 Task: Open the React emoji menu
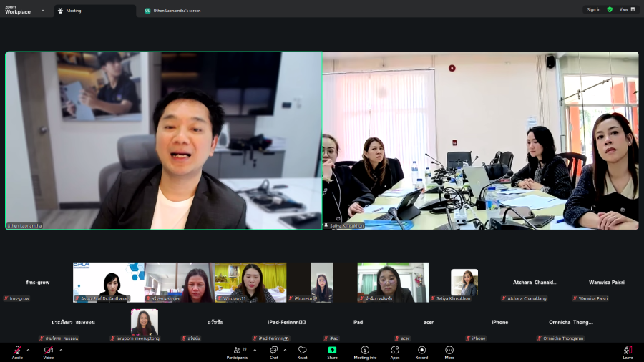[303, 351]
